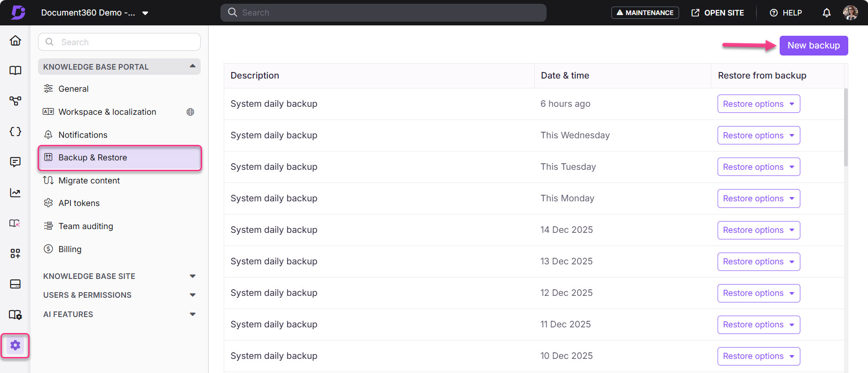Click the Notifications bell icon in sidebar menu
This screenshot has width=868, height=373.
click(x=48, y=135)
